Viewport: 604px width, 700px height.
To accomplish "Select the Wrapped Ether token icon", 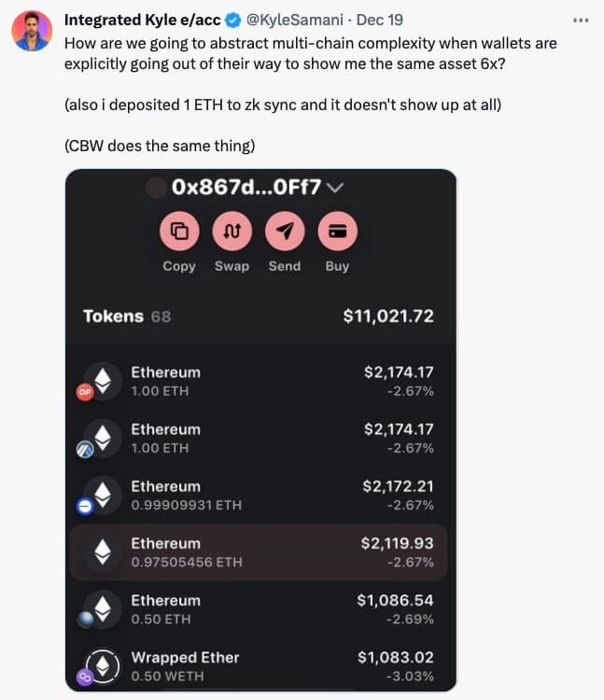I will (x=103, y=666).
